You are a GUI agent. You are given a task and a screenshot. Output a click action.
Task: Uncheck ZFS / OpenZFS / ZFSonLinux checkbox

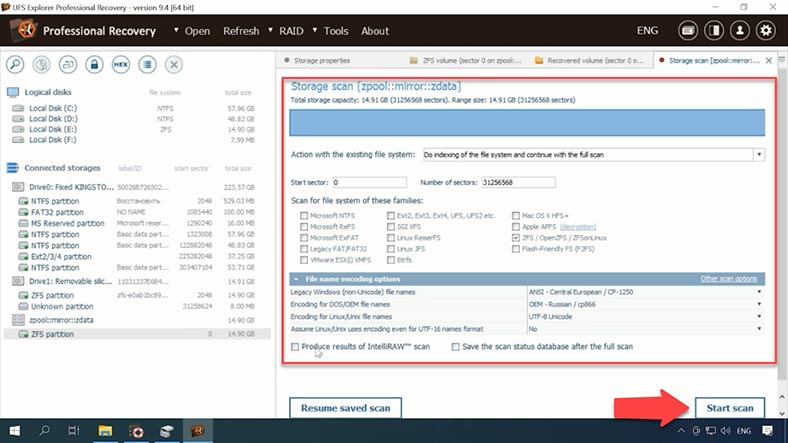pyautogui.click(x=516, y=238)
